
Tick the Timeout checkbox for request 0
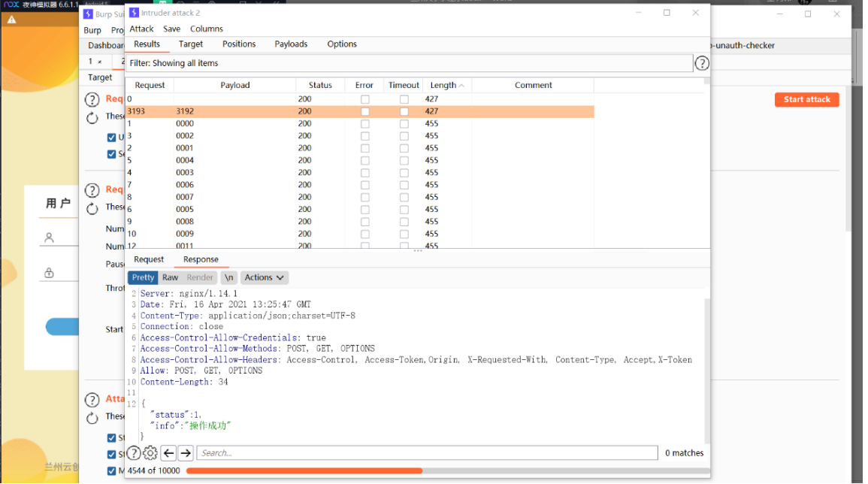(x=404, y=99)
